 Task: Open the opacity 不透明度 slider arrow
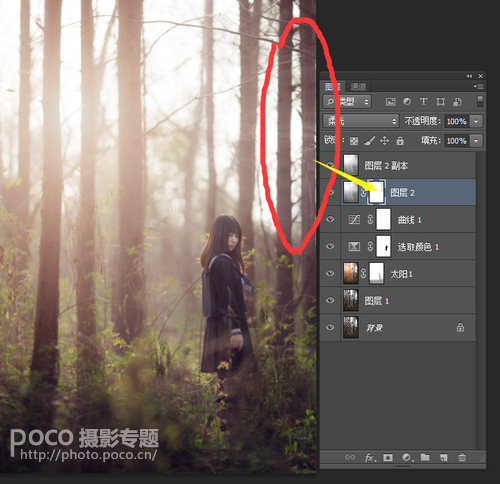click(476, 121)
